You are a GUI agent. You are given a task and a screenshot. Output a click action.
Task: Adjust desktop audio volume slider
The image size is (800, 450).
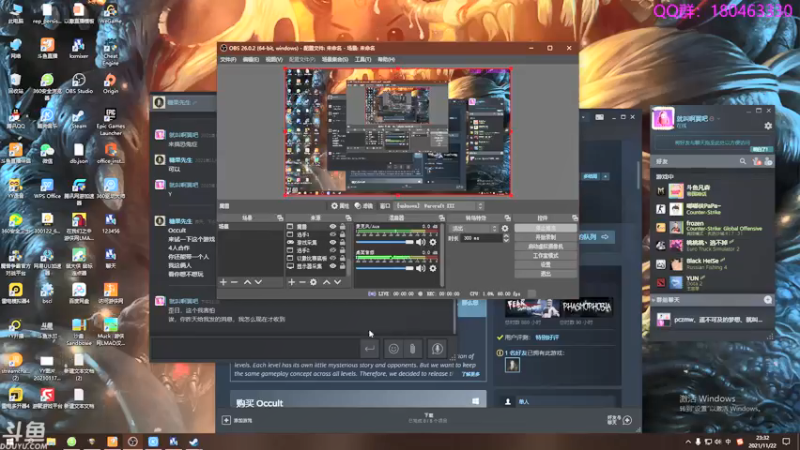click(385, 268)
